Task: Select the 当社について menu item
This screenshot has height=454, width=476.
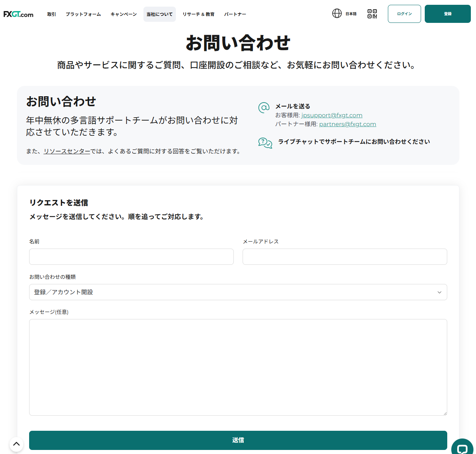Action: pos(159,14)
